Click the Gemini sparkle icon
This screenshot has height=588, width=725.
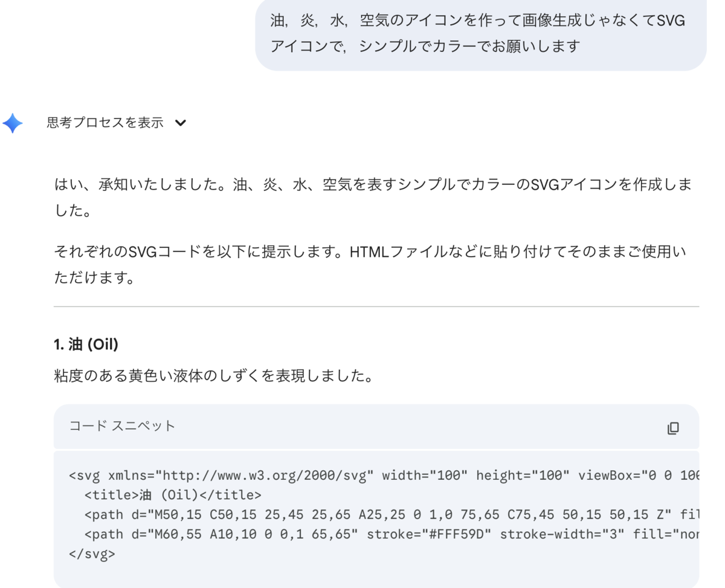(x=13, y=123)
